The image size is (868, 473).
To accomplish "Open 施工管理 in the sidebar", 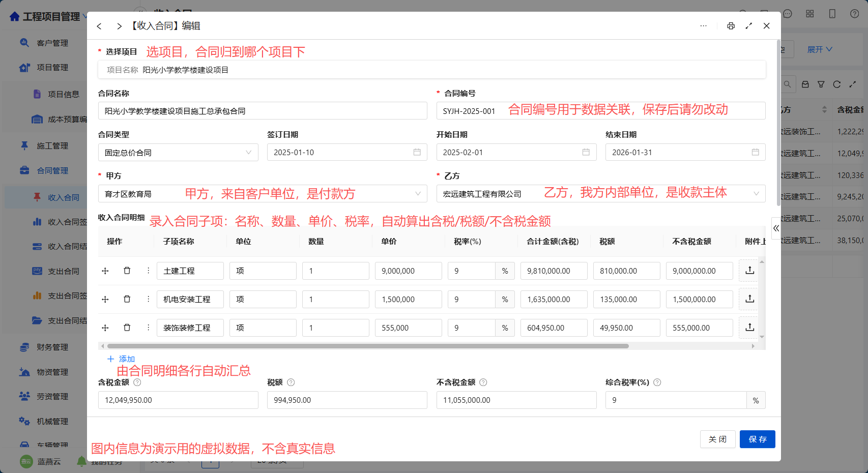I will pyautogui.click(x=52, y=146).
